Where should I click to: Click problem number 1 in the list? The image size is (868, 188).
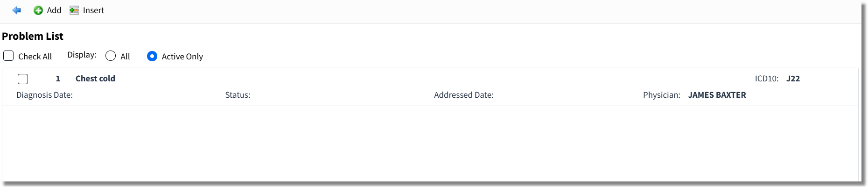[58, 79]
